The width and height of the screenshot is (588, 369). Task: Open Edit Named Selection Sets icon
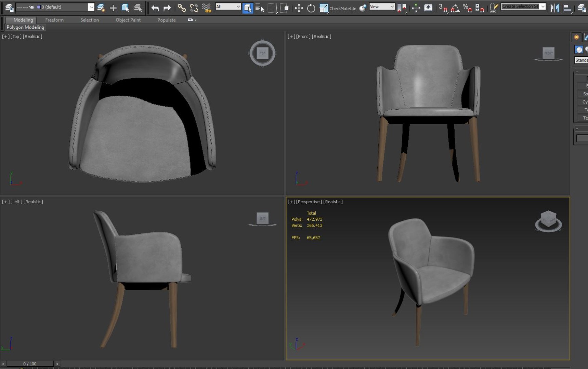[x=493, y=8]
